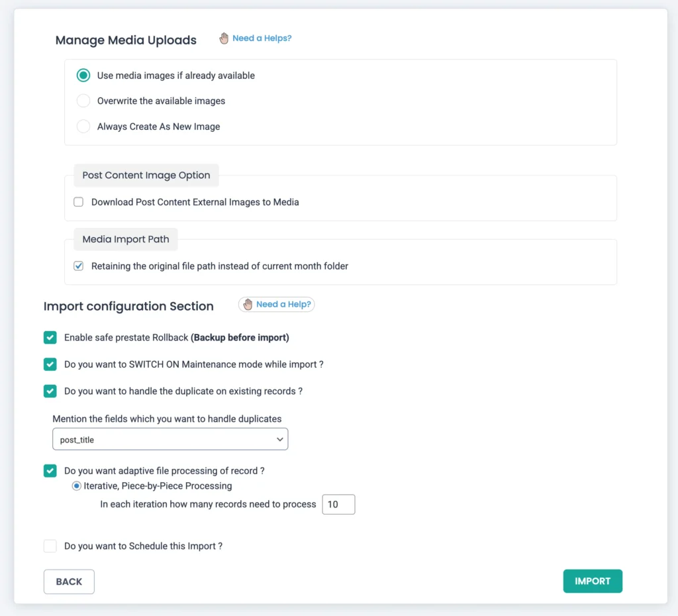Image resolution: width=678 pixels, height=616 pixels.
Task: Select Use media images if already available
Action: [x=83, y=76]
